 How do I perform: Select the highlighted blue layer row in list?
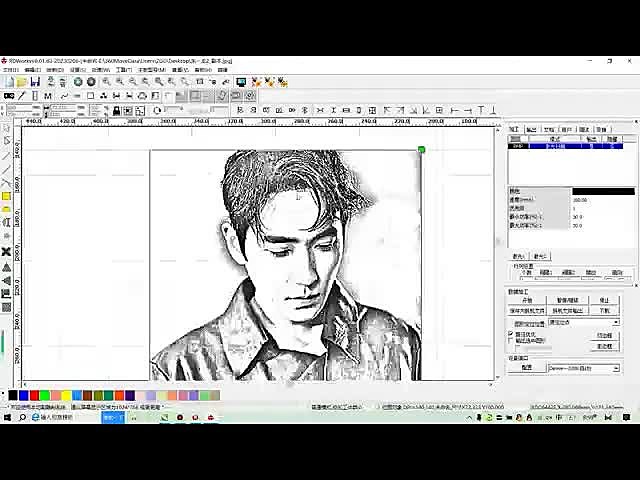566,146
